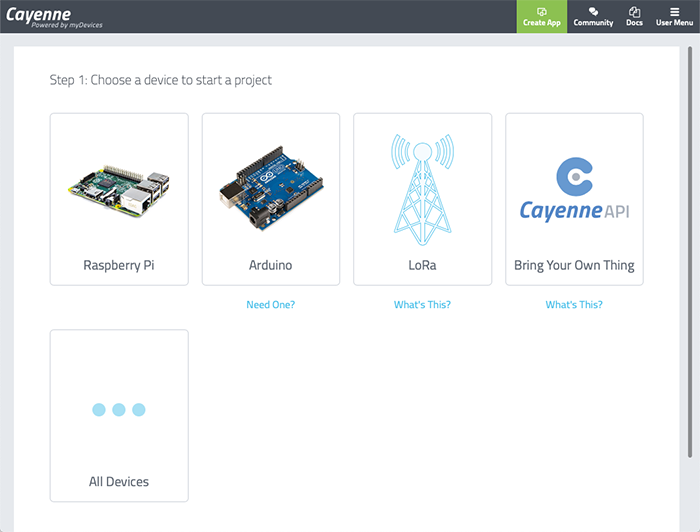The image size is (700, 532).
Task: Click the Arduino label text
Action: click(271, 265)
